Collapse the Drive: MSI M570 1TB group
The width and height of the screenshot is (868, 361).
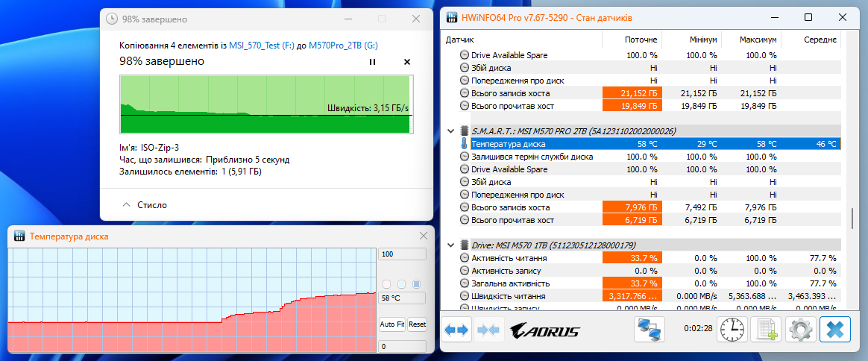coord(450,245)
